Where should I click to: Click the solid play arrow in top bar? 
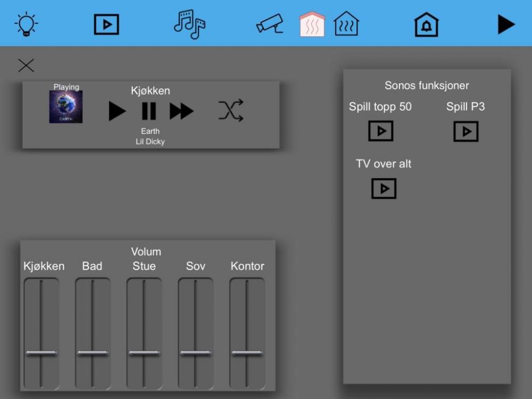point(506,24)
